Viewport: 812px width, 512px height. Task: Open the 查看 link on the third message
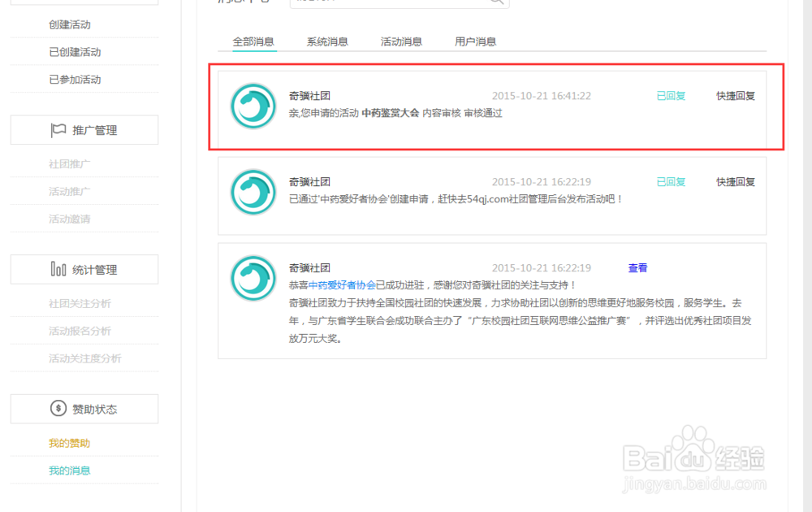tap(637, 267)
